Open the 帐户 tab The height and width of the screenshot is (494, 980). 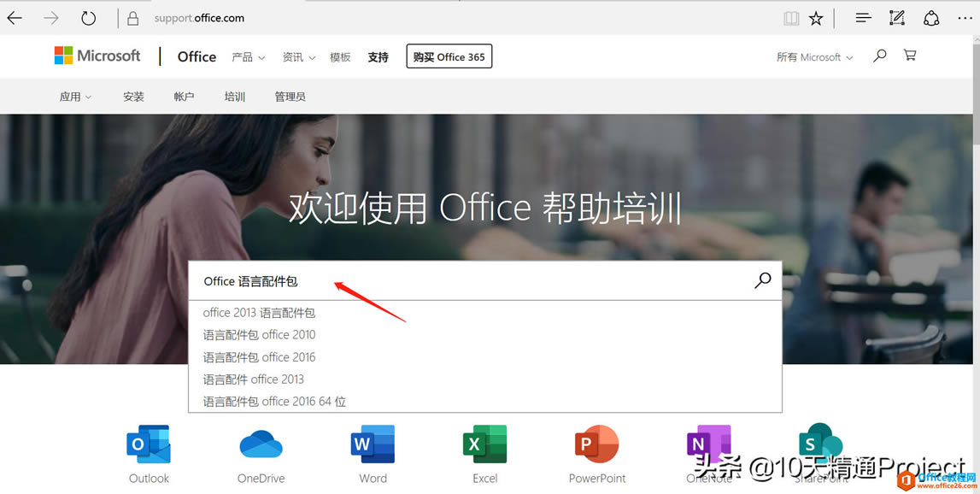click(184, 97)
